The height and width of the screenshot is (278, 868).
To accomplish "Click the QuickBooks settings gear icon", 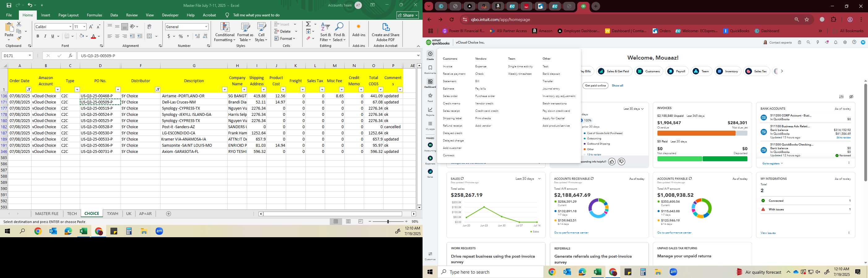I will click(x=845, y=42).
